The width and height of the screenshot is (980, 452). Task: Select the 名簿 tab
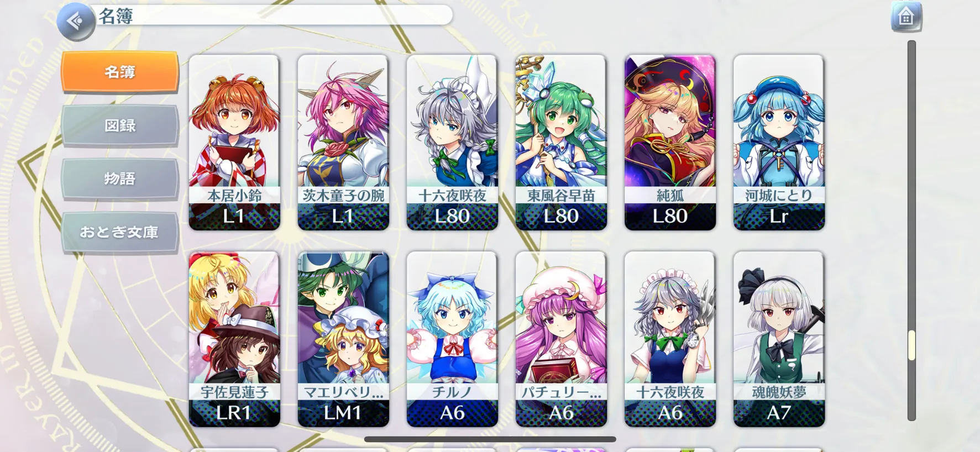point(120,72)
